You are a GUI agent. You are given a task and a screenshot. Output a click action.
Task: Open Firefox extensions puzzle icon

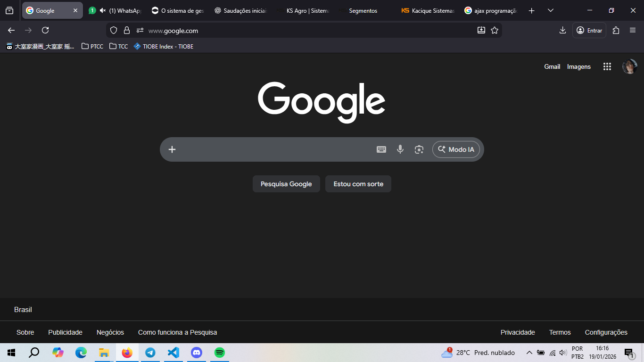click(616, 30)
